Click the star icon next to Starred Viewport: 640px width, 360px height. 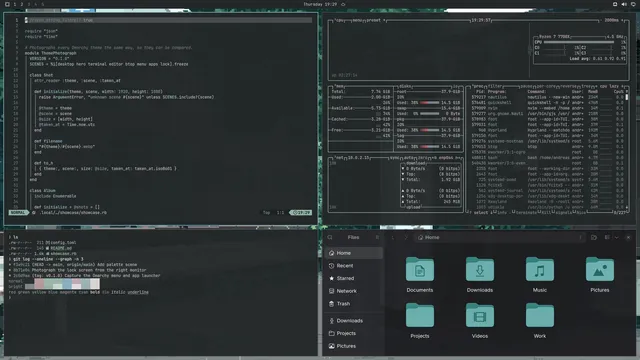(331, 278)
